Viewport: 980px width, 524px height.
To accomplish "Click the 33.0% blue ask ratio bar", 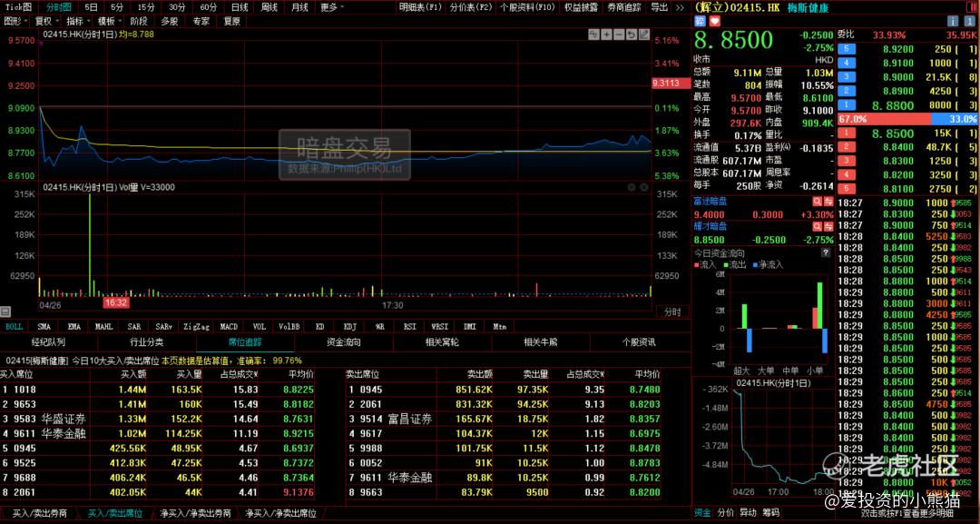I will click(x=955, y=119).
